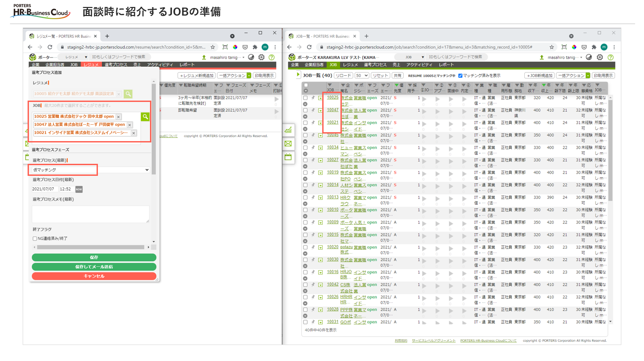Click the green JOB search magnifier in dialog
644x361 pixels.
pyautogui.click(x=145, y=117)
